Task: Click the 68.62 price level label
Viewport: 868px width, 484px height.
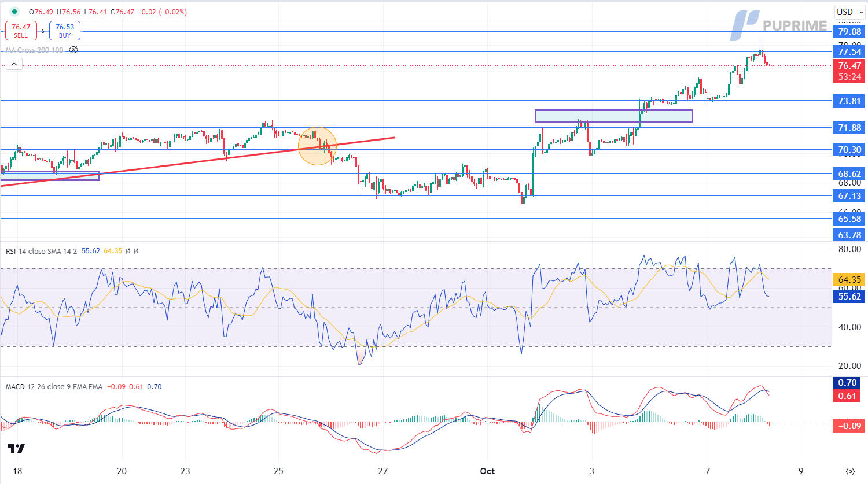Action: pyautogui.click(x=849, y=173)
